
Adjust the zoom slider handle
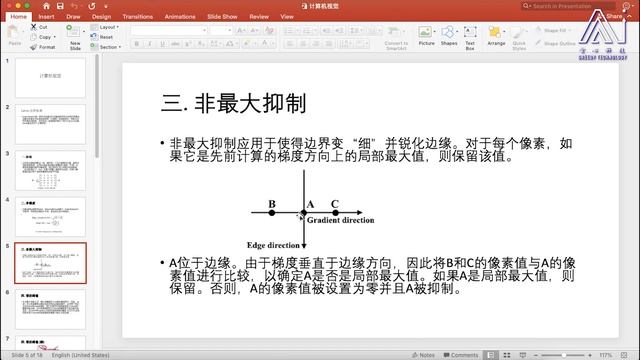pyautogui.click(x=563, y=355)
